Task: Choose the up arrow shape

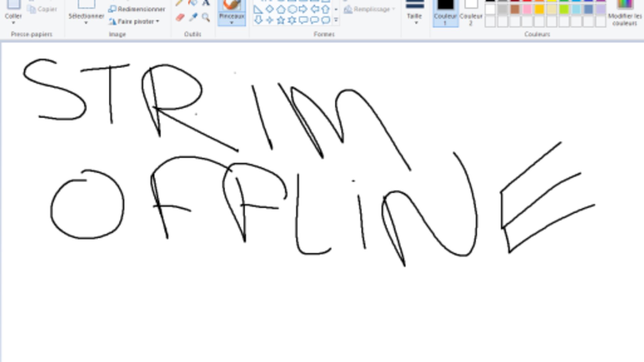Action: (x=325, y=9)
